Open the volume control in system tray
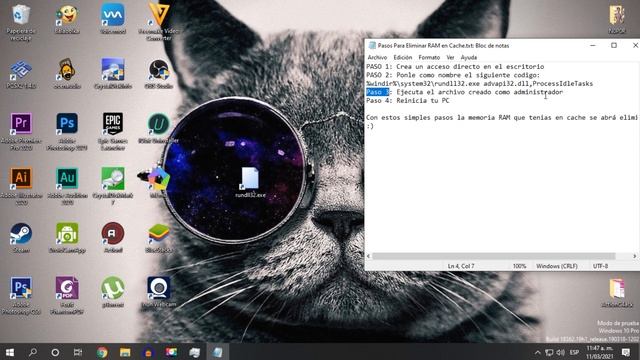 tap(560, 352)
